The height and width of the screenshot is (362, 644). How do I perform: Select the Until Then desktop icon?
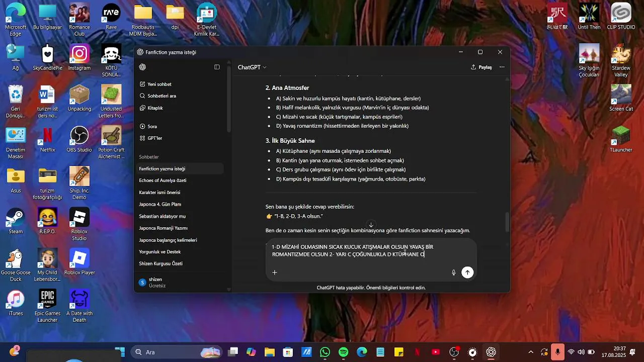pyautogui.click(x=589, y=17)
